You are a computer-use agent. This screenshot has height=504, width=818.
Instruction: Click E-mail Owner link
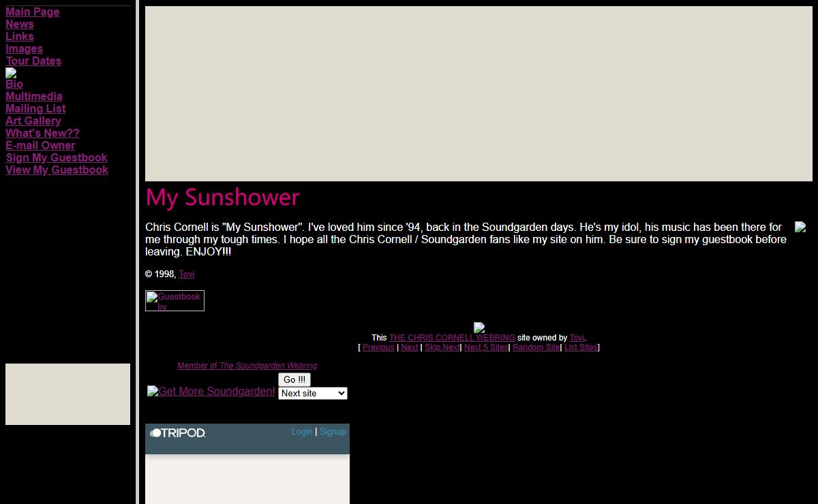40,146
